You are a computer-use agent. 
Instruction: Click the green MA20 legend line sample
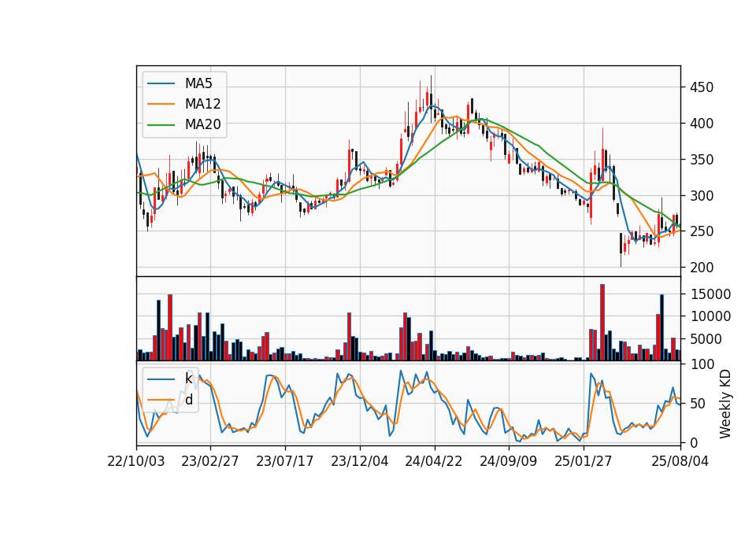tap(161, 124)
